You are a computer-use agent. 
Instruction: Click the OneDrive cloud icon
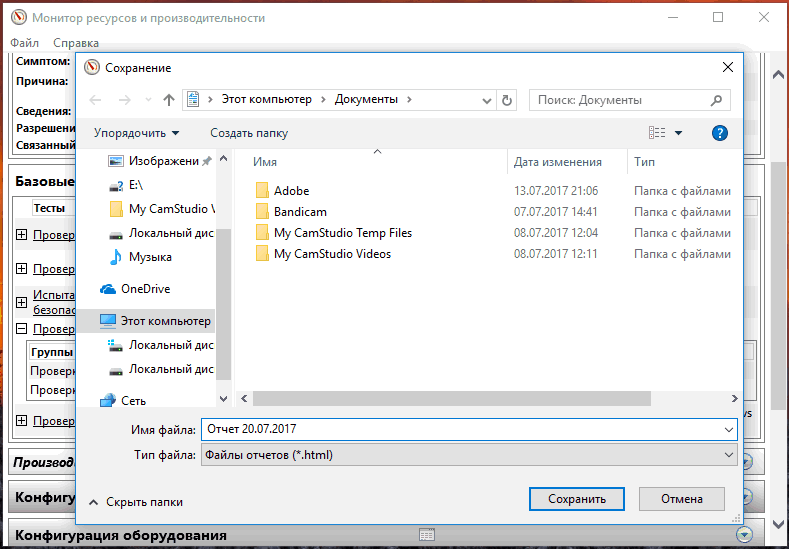tap(108, 289)
